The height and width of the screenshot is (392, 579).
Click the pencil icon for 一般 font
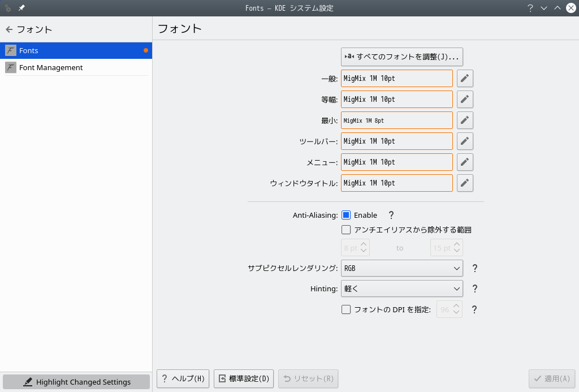(x=465, y=78)
